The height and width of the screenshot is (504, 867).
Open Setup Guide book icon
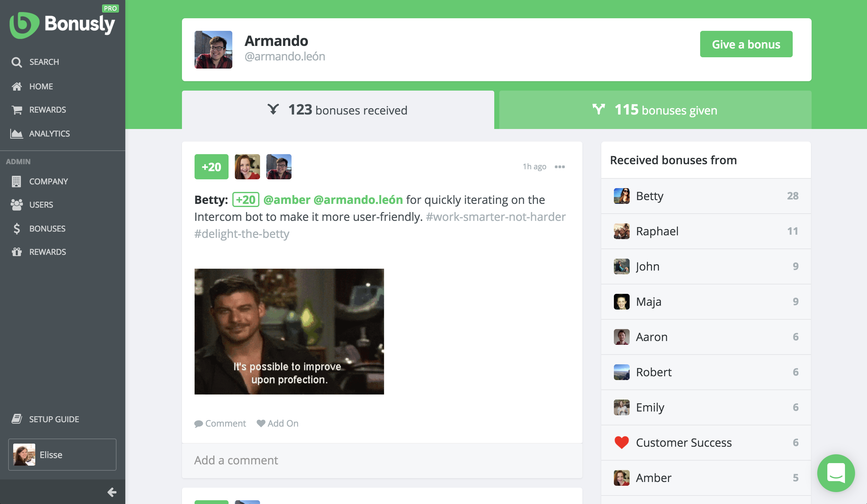[x=16, y=419]
